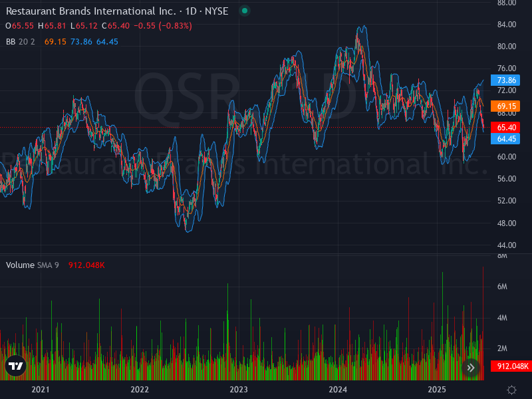Click the red 912.048K volume label

(511, 366)
